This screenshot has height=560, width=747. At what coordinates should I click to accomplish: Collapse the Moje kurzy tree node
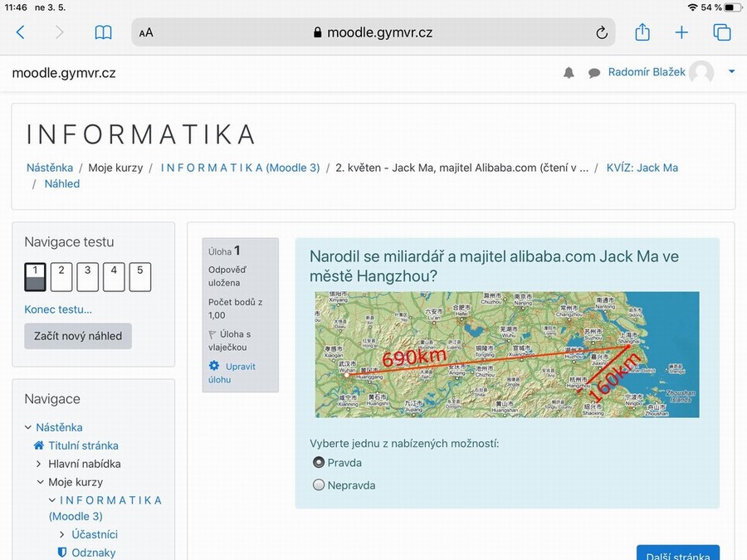[x=40, y=482]
